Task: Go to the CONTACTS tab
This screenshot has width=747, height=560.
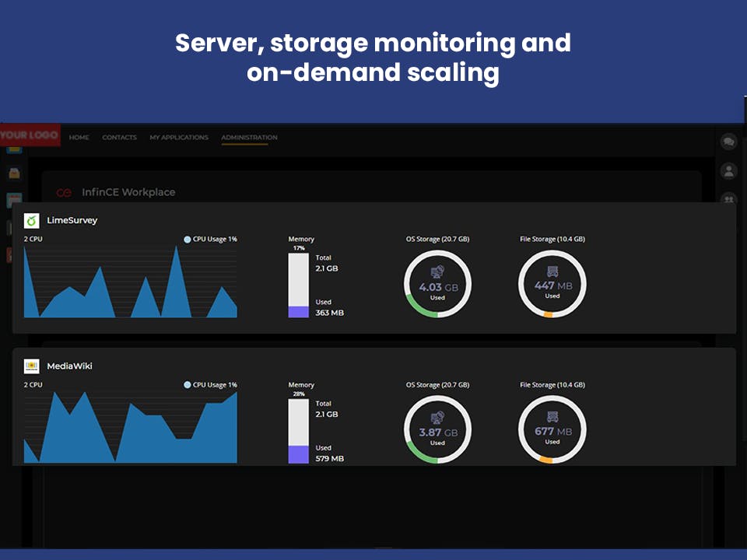Action: coord(119,137)
